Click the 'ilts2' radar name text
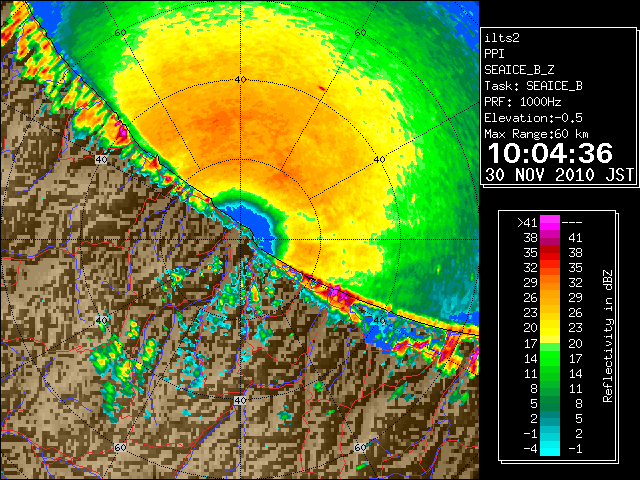This screenshot has height=480, width=640. [502, 38]
